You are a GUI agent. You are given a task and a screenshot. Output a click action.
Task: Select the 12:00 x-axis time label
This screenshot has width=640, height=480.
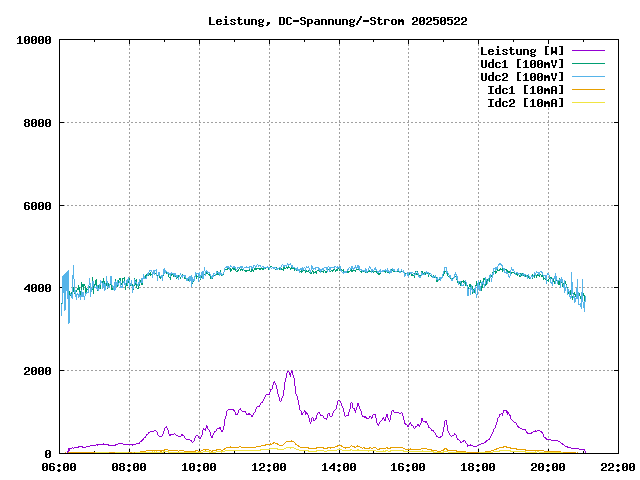(x=269, y=467)
